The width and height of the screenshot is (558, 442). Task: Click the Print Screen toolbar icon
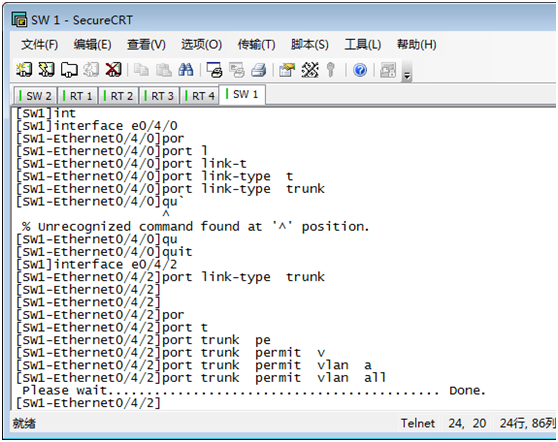pyautogui.click(x=215, y=70)
